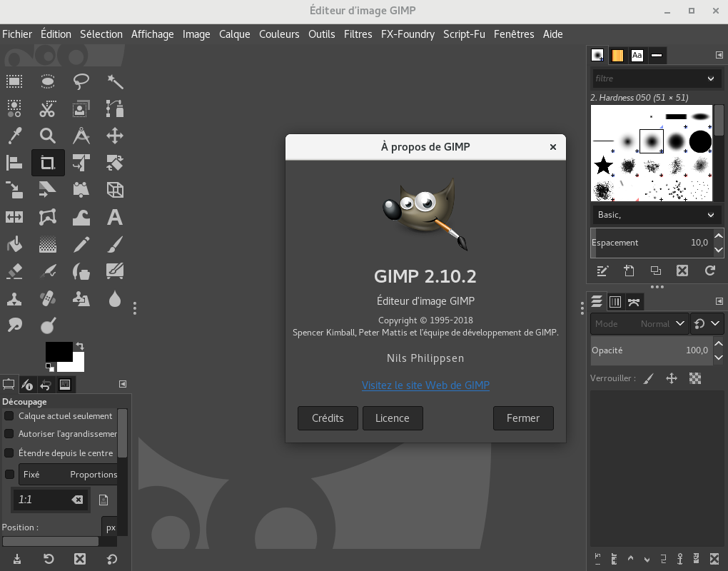Open the Filtres menu
The width and height of the screenshot is (728, 571).
click(x=358, y=34)
